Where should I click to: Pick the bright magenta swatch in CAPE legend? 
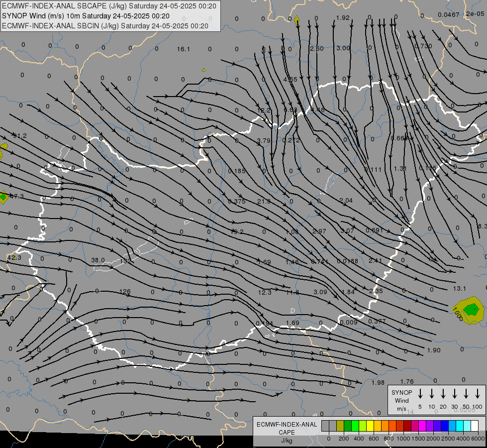point(422,426)
